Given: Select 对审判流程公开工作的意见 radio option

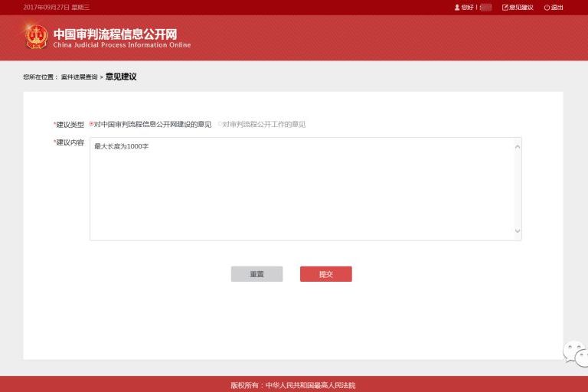Looking at the screenshot, I should (220, 124).
